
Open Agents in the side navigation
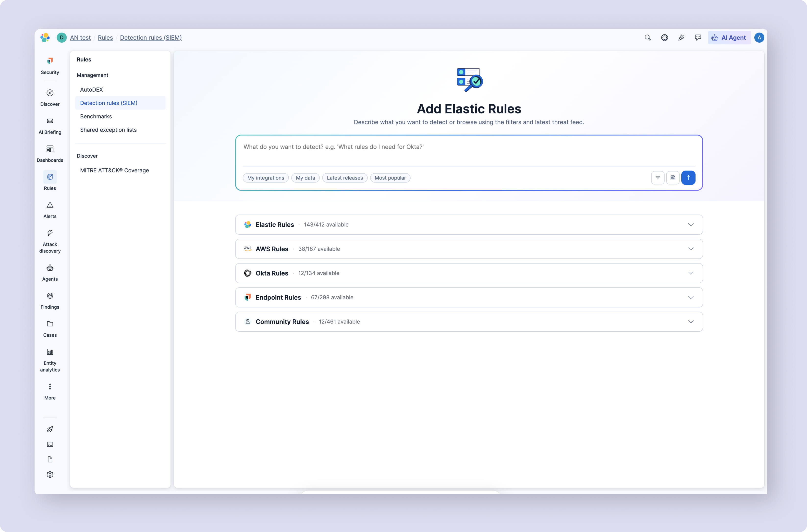50,273
